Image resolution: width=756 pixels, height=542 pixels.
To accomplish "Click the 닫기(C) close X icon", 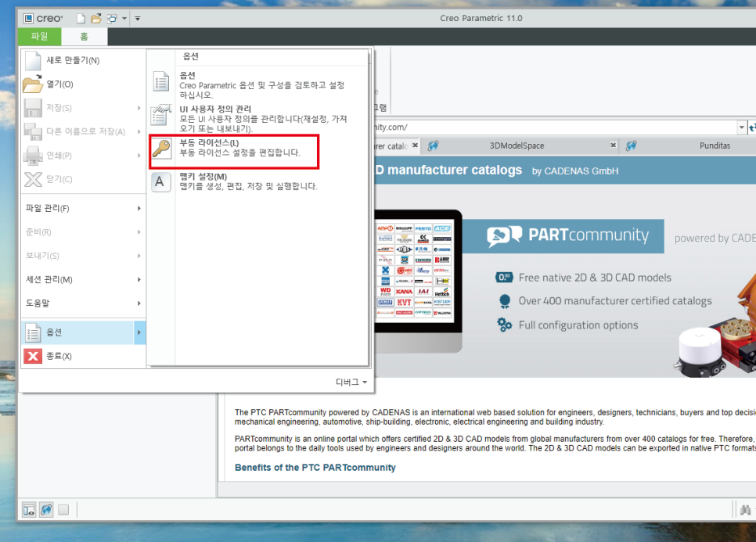I will pos(34,179).
